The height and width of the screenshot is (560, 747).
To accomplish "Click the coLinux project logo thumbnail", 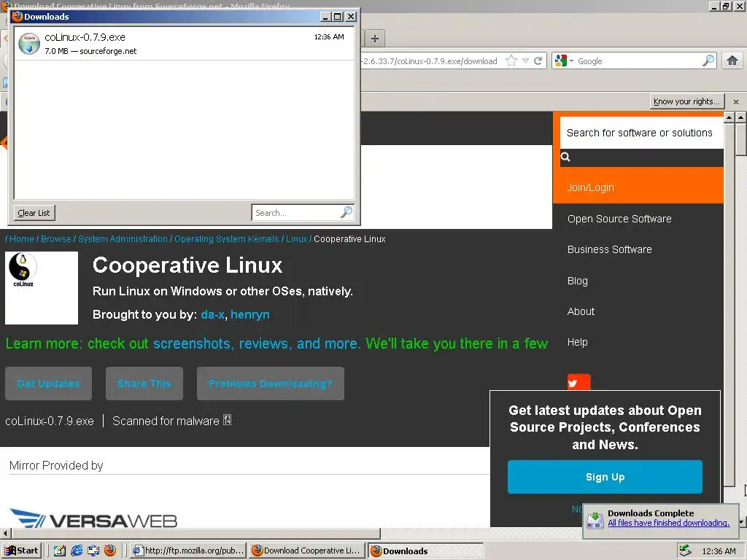I will [x=42, y=288].
